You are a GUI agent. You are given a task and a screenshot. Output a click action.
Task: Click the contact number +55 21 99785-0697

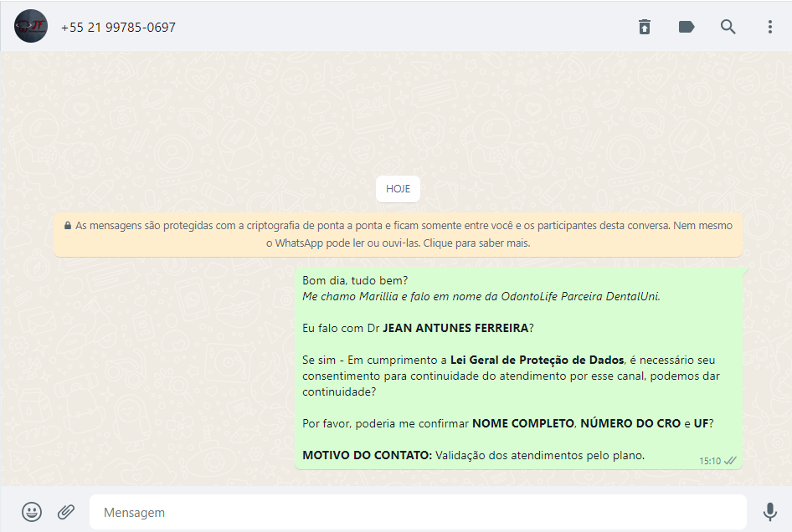point(118,28)
